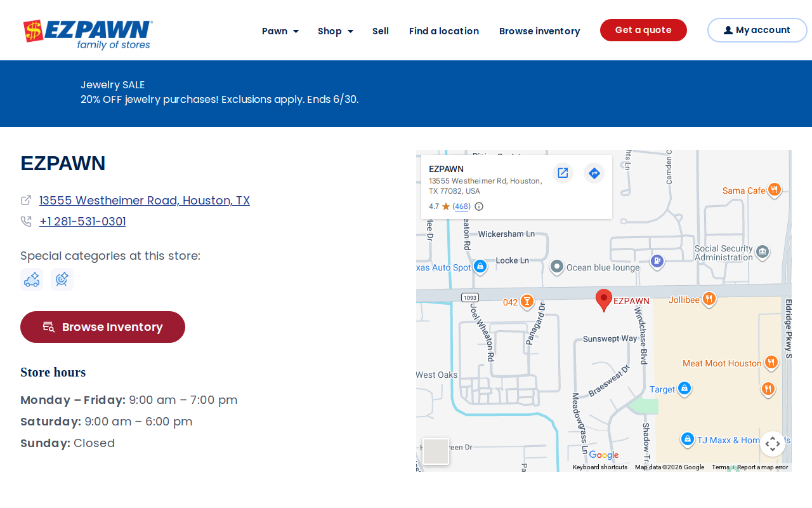Click the Sama Cafe restaurant marker
The width and height of the screenshot is (812, 508).
tap(774, 190)
